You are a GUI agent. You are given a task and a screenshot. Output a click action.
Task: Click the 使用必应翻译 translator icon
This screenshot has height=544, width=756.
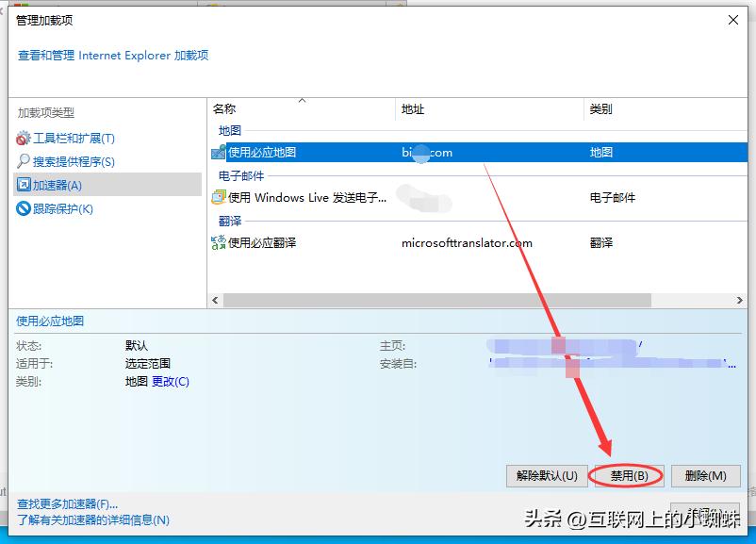219,243
